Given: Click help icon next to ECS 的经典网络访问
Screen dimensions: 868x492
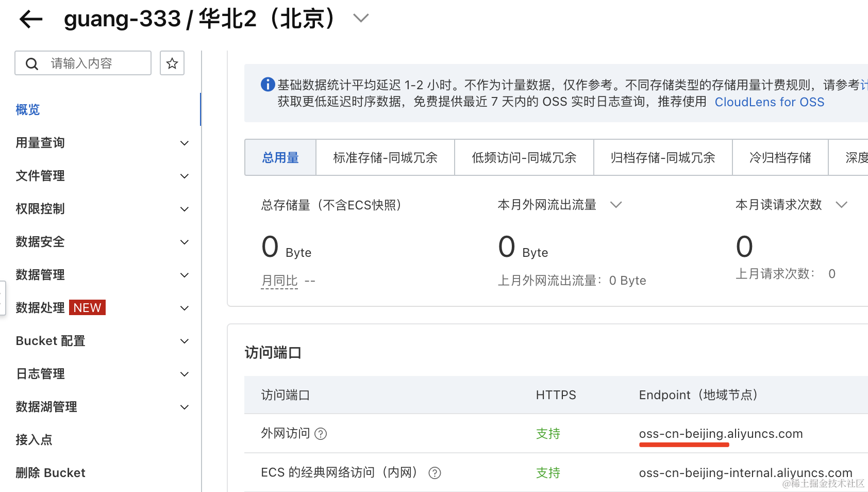Looking at the screenshot, I should (x=435, y=473).
